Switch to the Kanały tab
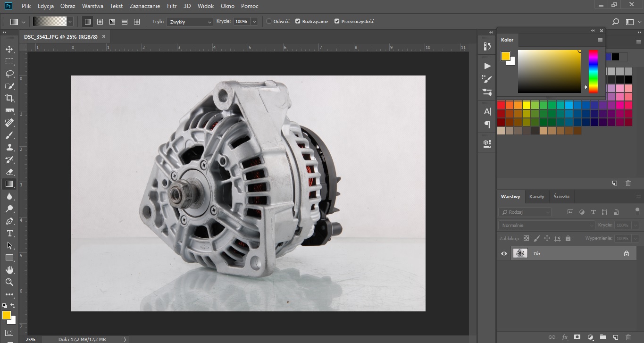The image size is (644, 343). point(536,196)
